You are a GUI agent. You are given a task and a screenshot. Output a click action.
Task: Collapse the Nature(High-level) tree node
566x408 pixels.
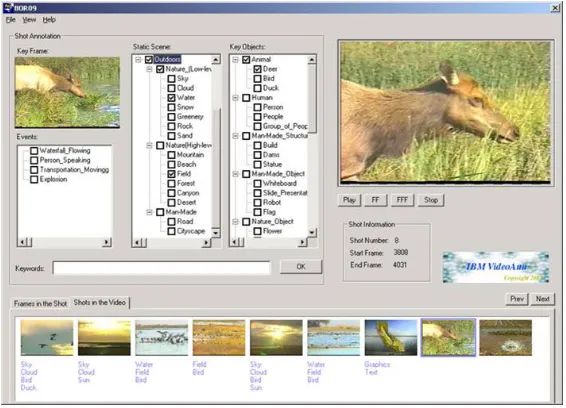point(149,145)
